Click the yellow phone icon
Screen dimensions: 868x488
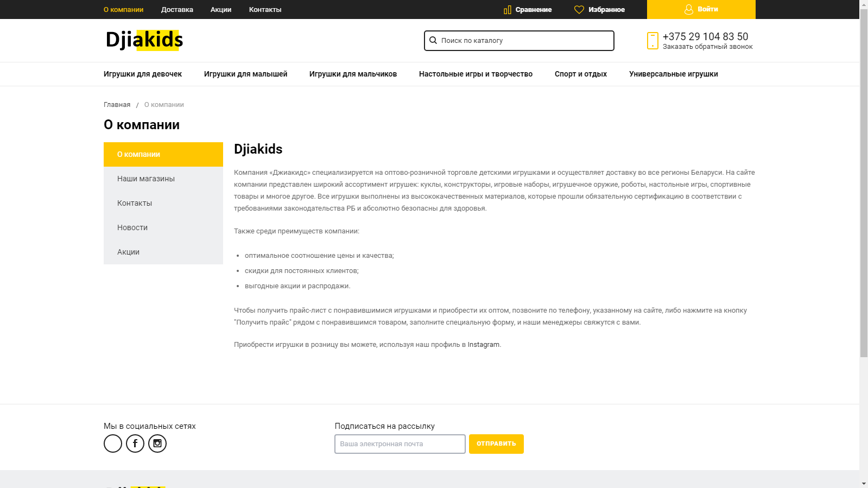click(652, 41)
